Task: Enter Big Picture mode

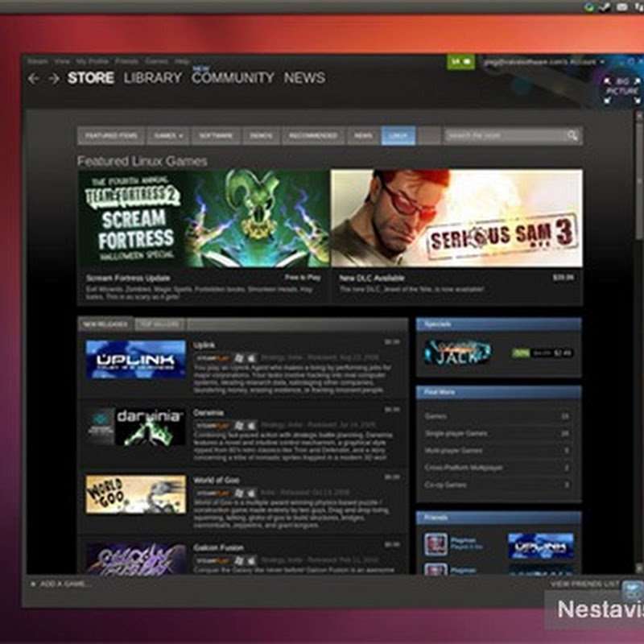Action: [x=622, y=89]
